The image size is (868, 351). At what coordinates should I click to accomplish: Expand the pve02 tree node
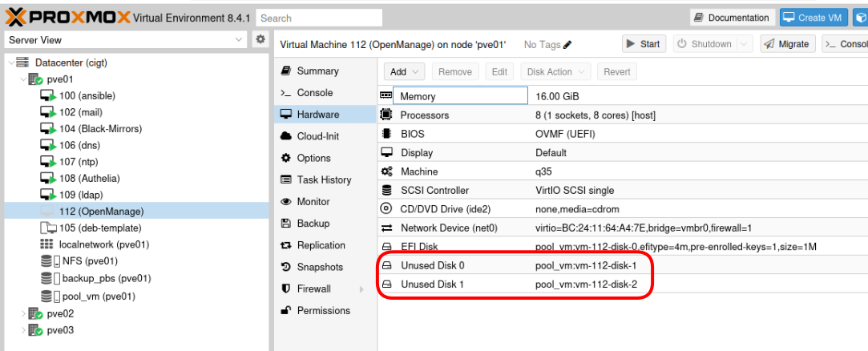(x=23, y=314)
